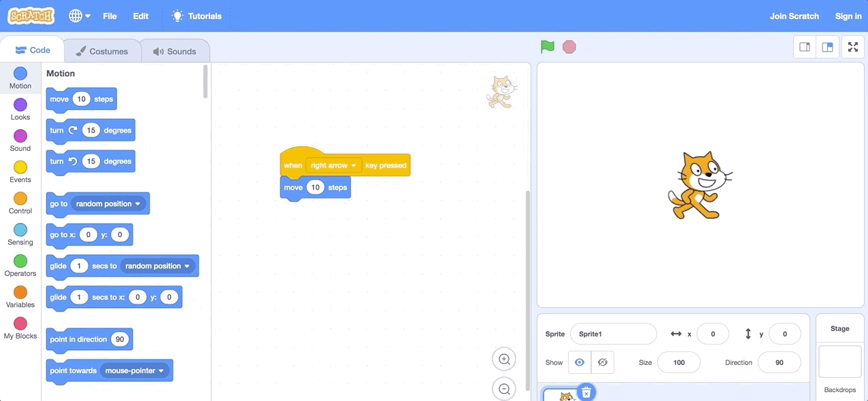This screenshot has width=868, height=401.
Task: Click the sprite Size field
Action: [679, 362]
